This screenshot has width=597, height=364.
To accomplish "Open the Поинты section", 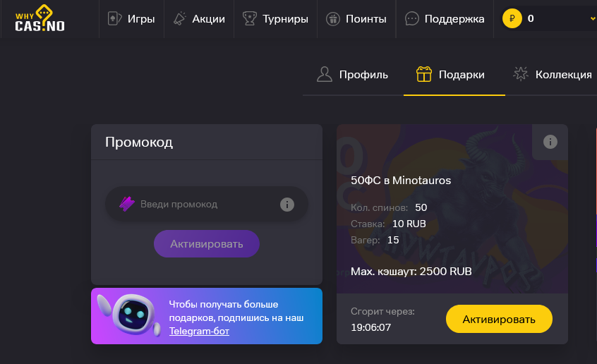I will pos(356,18).
